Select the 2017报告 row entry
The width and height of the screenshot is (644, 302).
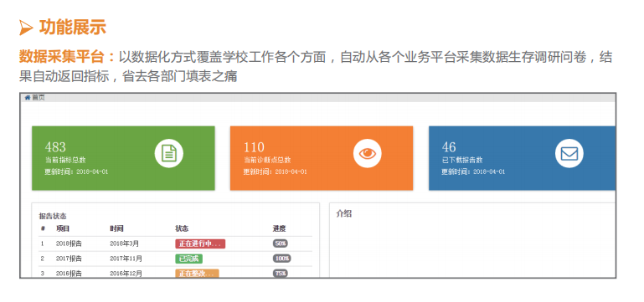69,258
